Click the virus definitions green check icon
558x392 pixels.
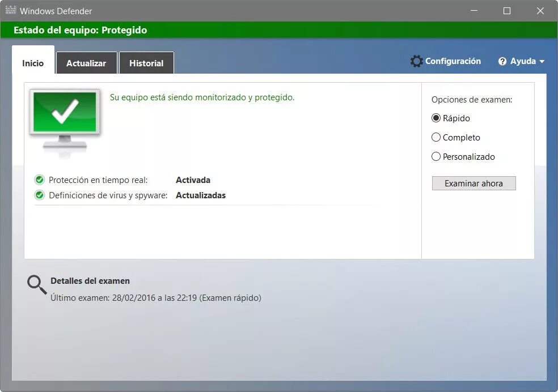pos(40,195)
